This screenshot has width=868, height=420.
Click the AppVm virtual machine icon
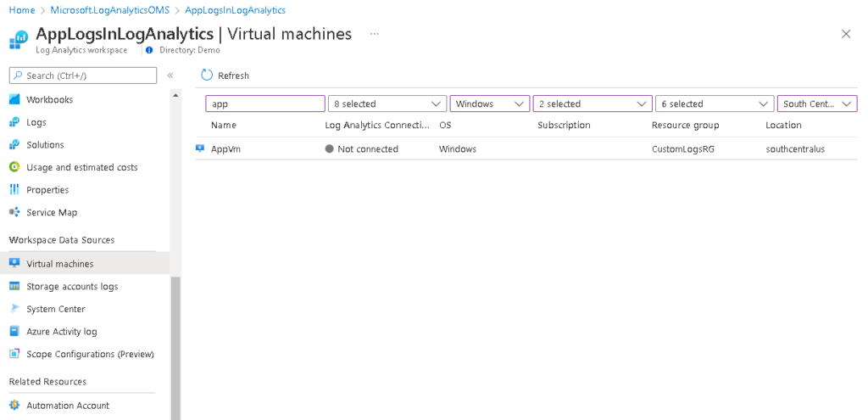pyautogui.click(x=200, y=148)
